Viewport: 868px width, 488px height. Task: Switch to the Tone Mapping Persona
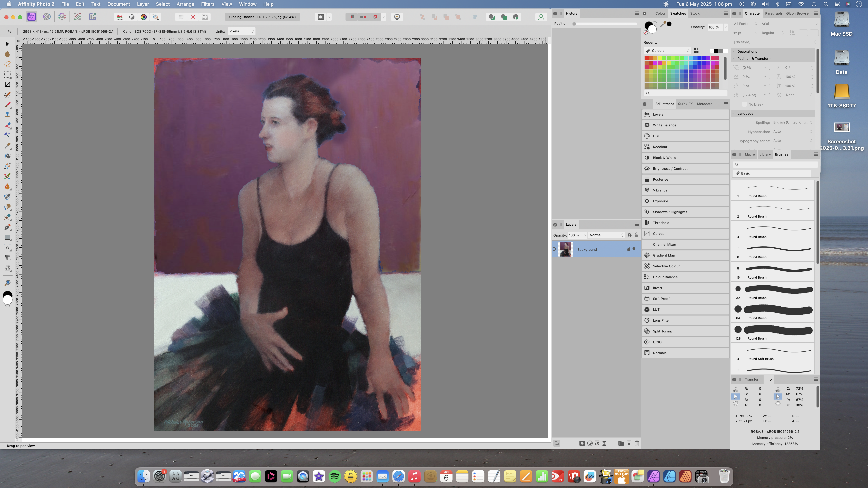point(77,17)
